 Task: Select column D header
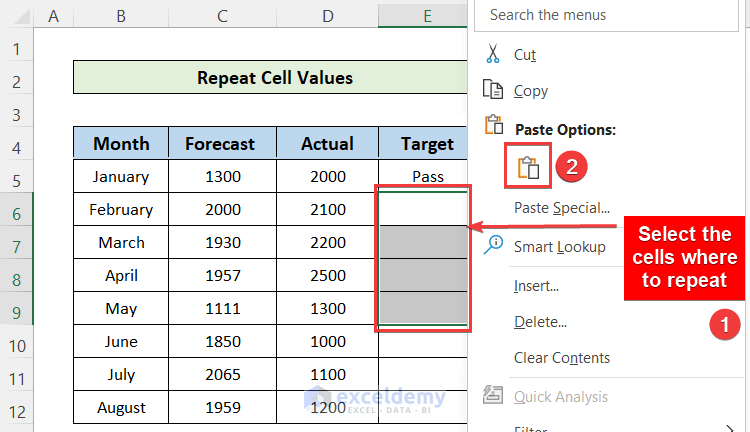[328, 15]
